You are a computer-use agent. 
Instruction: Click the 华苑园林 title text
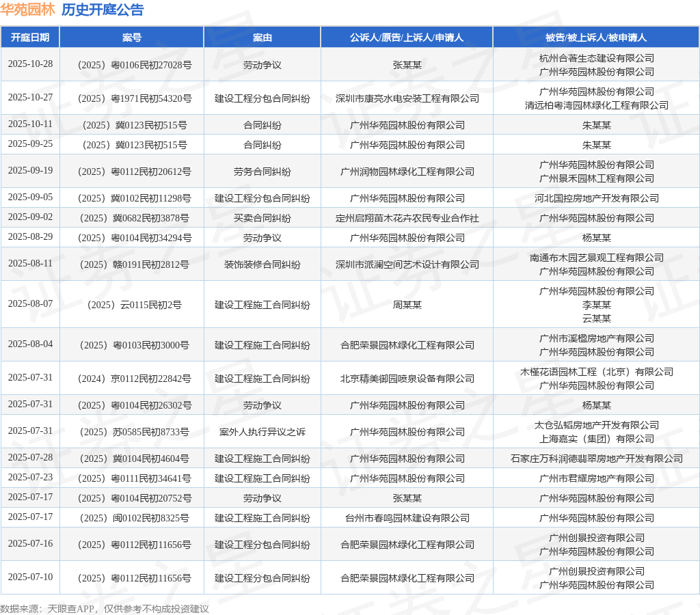(x=27, y=10)
